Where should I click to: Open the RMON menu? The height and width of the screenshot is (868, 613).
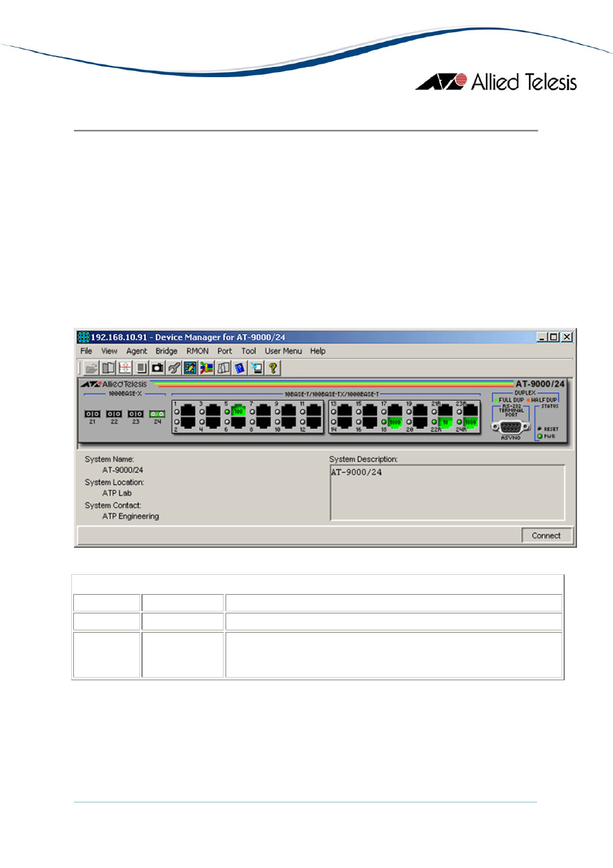[197, 351]
